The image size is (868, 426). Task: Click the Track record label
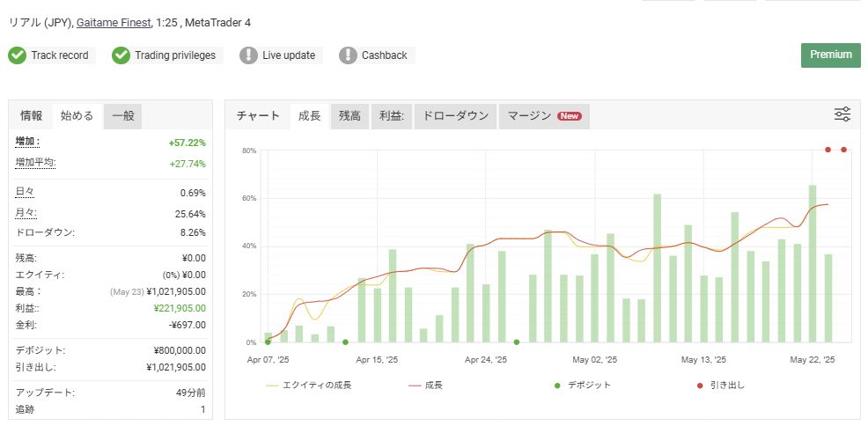(60, 55)
